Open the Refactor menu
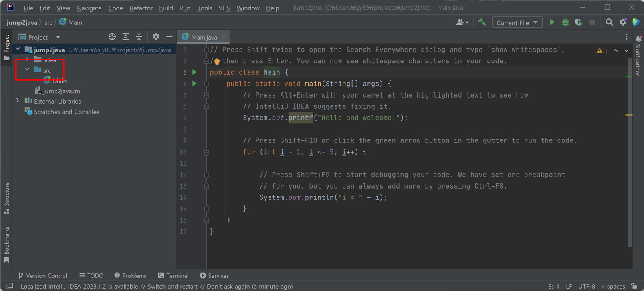Viewport: 644px width, 291px height. click(x=141, y=8)
